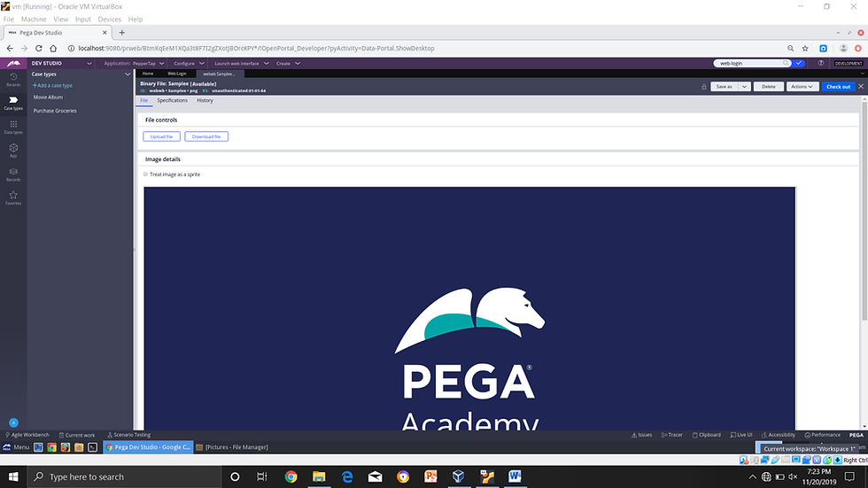Open Launch web interface dropdown
Image resolution: width=868 pixels, height=488 pixels.
tap(241, 64)
